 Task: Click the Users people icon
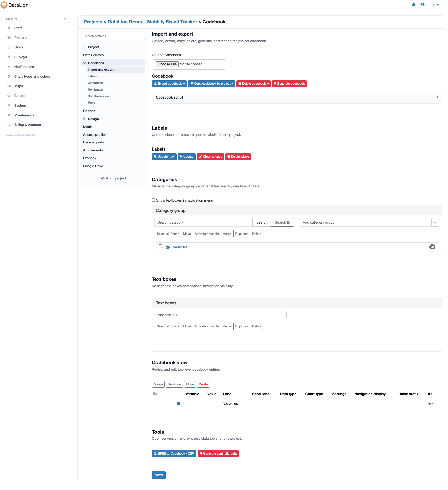pyautogui.click(x=9, y=47)
